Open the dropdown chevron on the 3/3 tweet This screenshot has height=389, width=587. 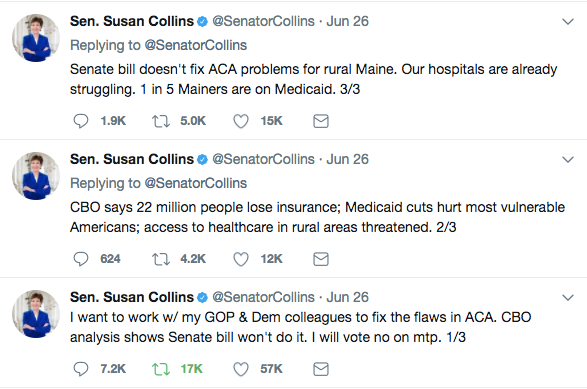point(568,22)
